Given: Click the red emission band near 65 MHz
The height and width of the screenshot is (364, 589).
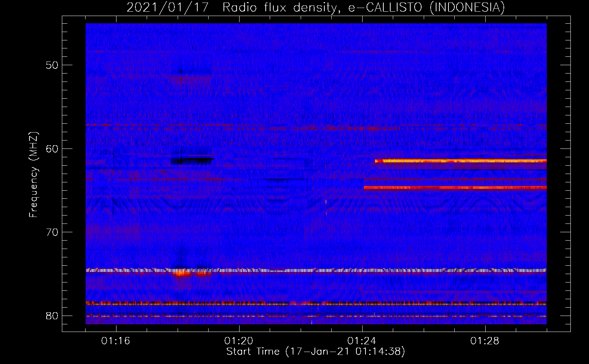Looking at the screenshot, I should pyautogui.click(x=455, y=188).
